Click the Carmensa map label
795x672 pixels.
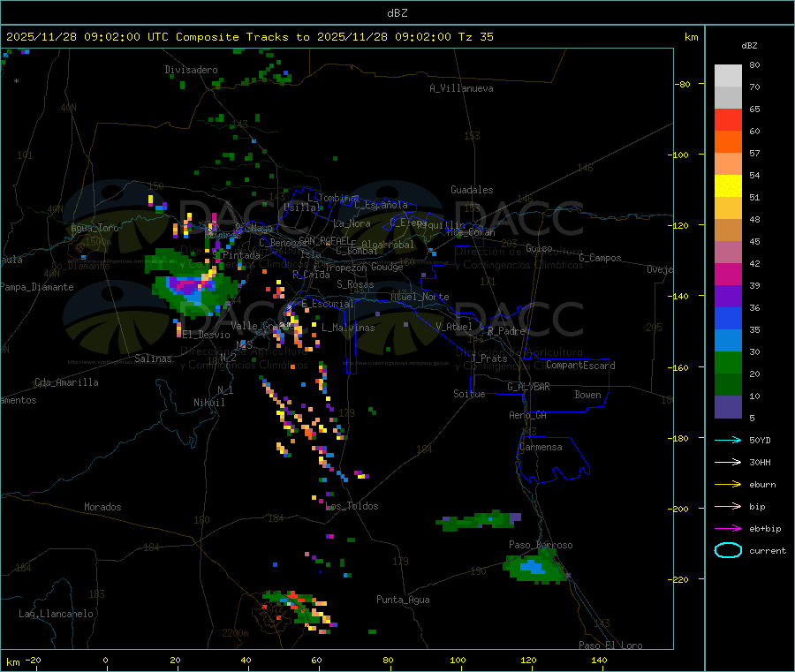click(541, 447)
